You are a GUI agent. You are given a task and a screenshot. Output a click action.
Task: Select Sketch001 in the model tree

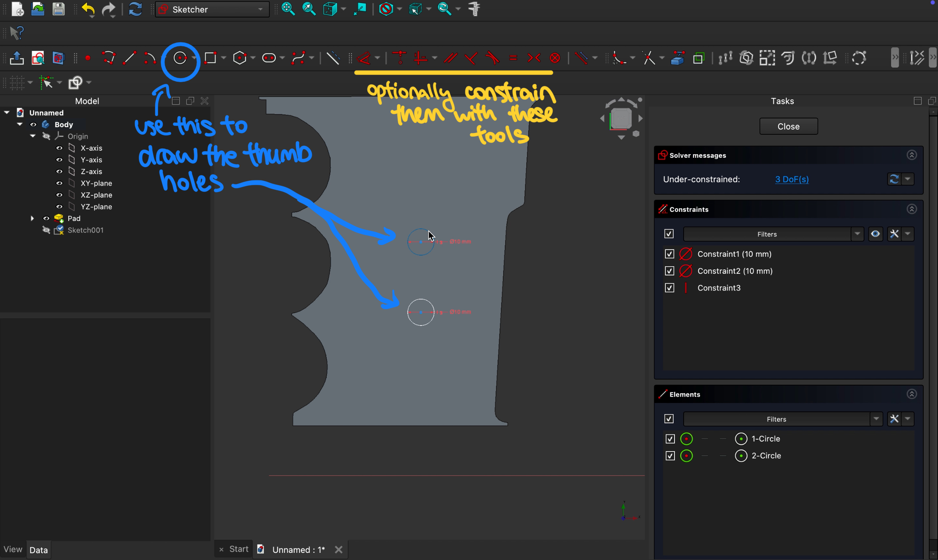click(85, 230)
